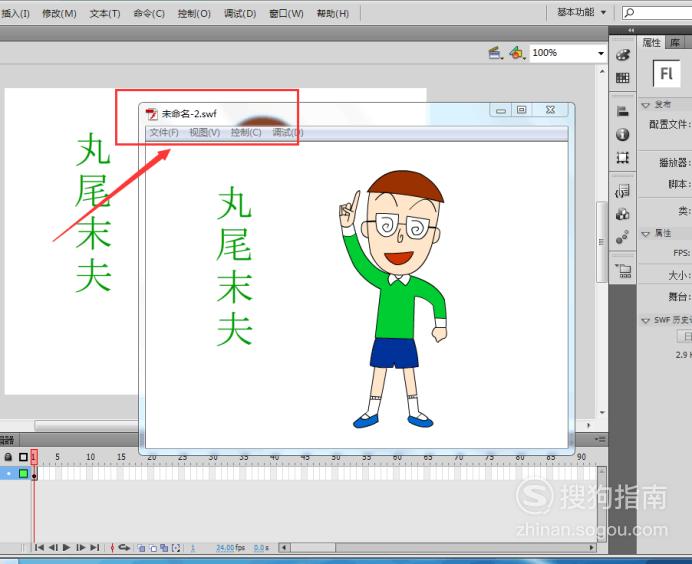
Task: Click the Onion Skin icon
Action: click(141, 548)
